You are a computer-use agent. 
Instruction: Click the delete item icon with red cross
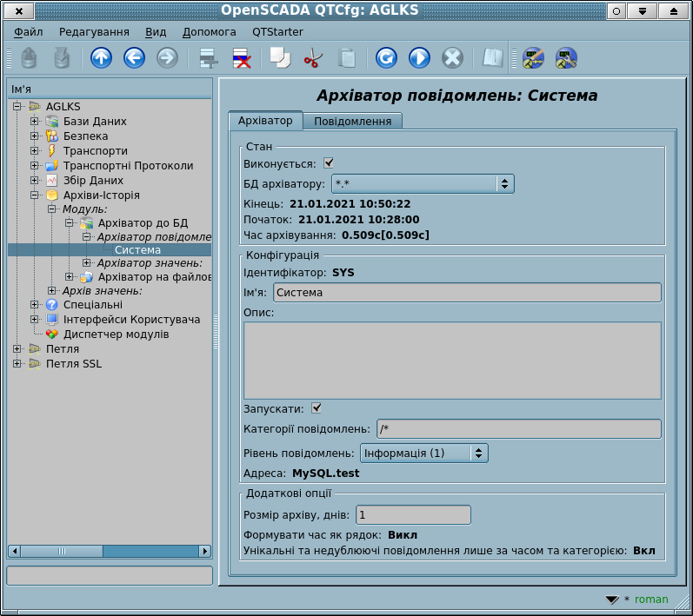click(241, 58)
